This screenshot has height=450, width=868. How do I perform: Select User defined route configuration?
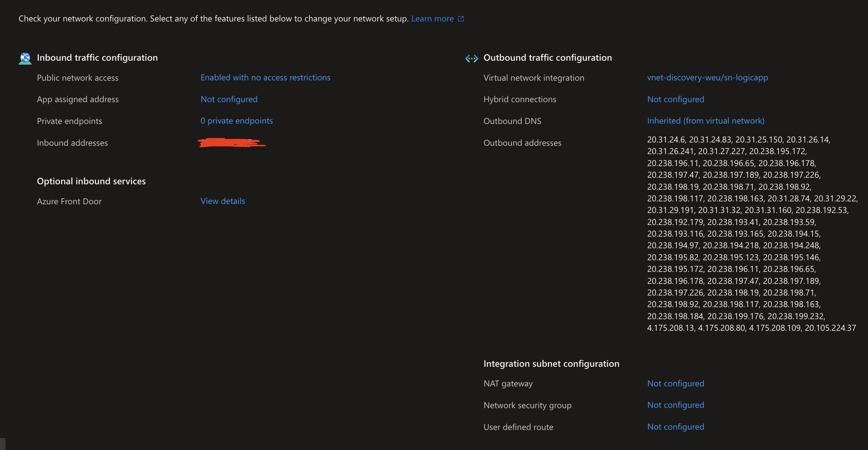[x=675, y=426]
